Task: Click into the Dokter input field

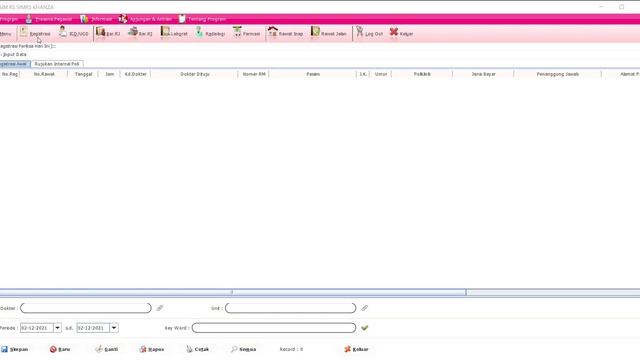Action: (x=86, y=308)
